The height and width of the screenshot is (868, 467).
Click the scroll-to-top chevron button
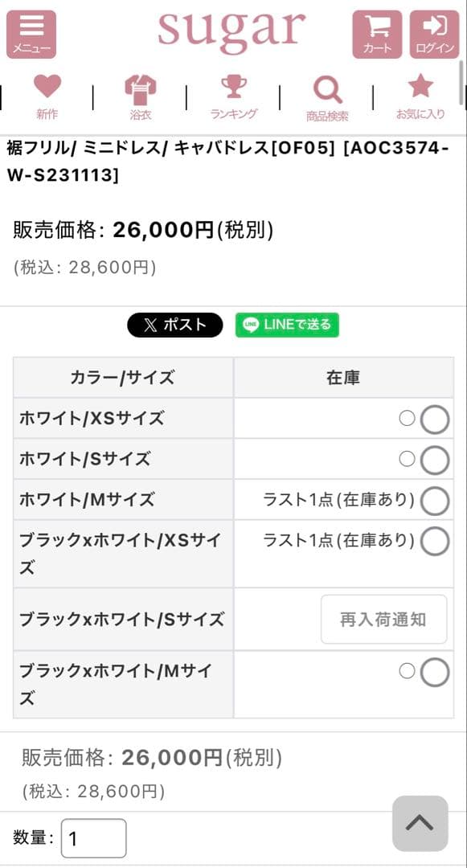pyautogui.click(x=420, y=824)
